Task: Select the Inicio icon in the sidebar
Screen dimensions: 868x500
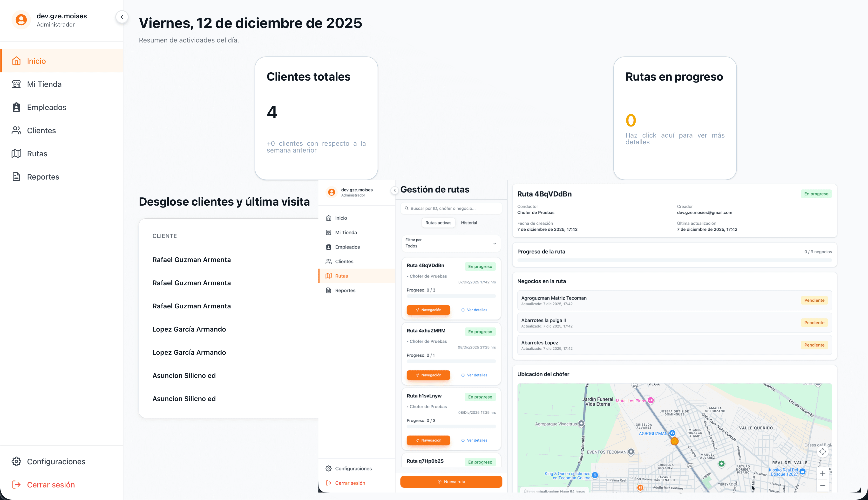Action: tap(16, 61)
